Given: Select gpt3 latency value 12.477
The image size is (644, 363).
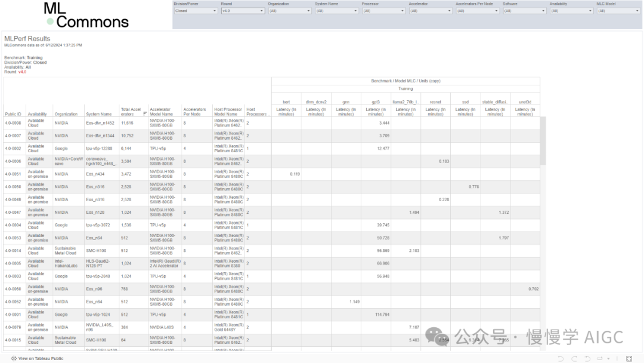Looking at the screenshot, I should [383, 149].
